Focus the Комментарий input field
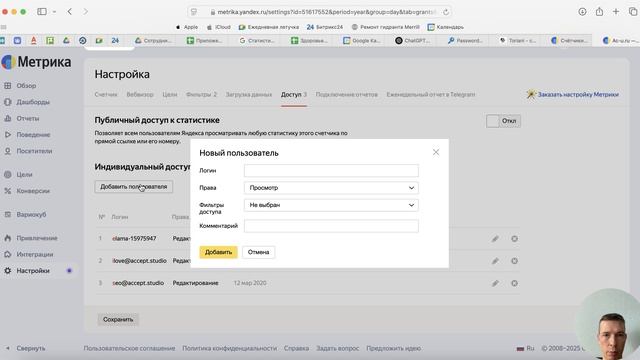 click(x=331, y=226)
